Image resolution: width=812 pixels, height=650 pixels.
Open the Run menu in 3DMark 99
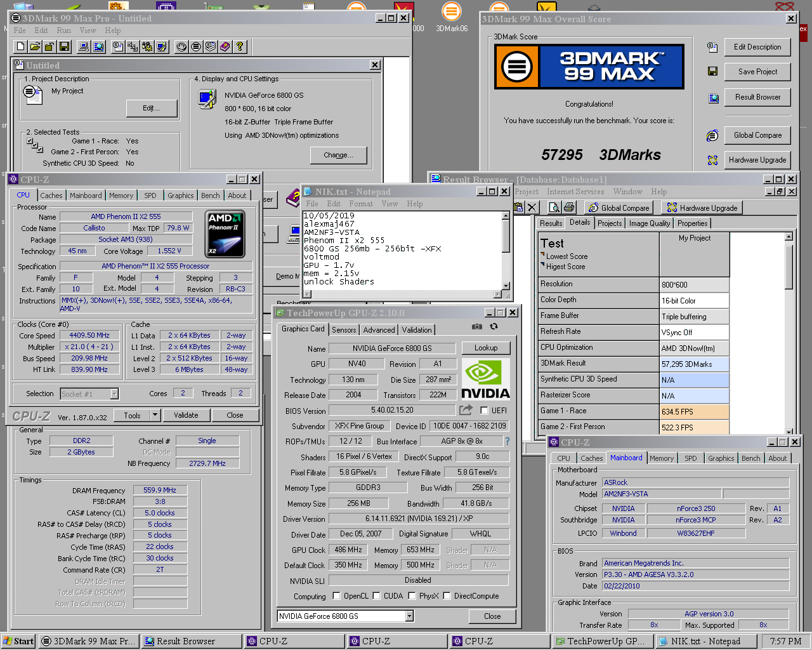point(63,30)
